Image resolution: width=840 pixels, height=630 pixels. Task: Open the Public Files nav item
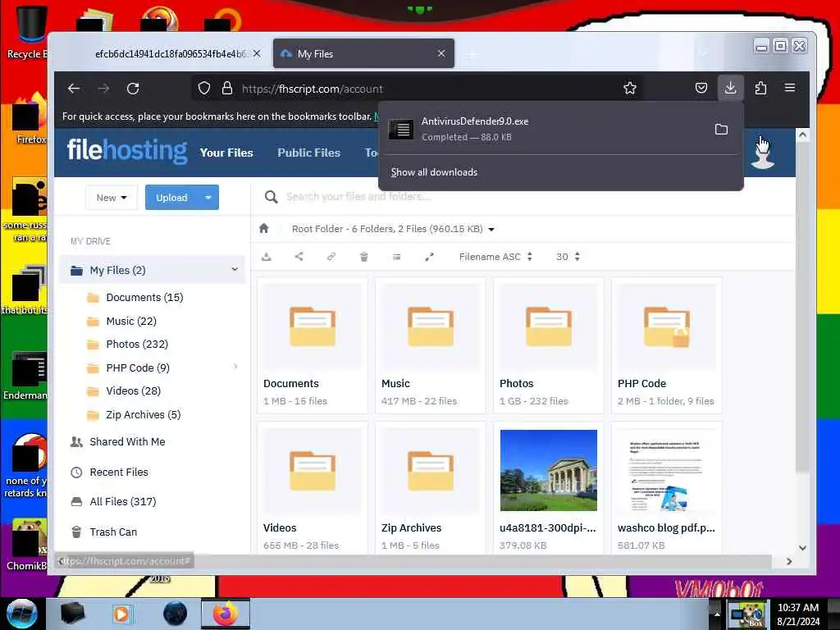click(x=308, y=153)
